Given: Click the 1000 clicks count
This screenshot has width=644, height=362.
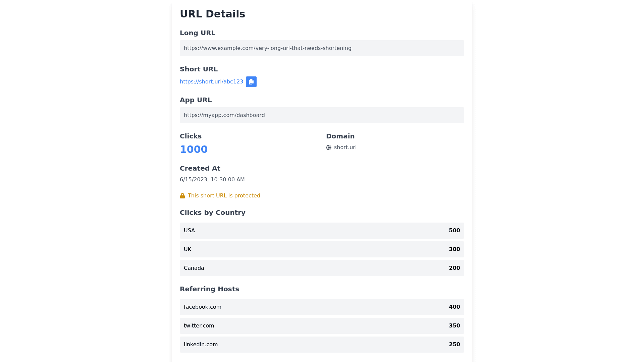Looking at the screenshot, I should pyautogui.click(x=194, y=149).
